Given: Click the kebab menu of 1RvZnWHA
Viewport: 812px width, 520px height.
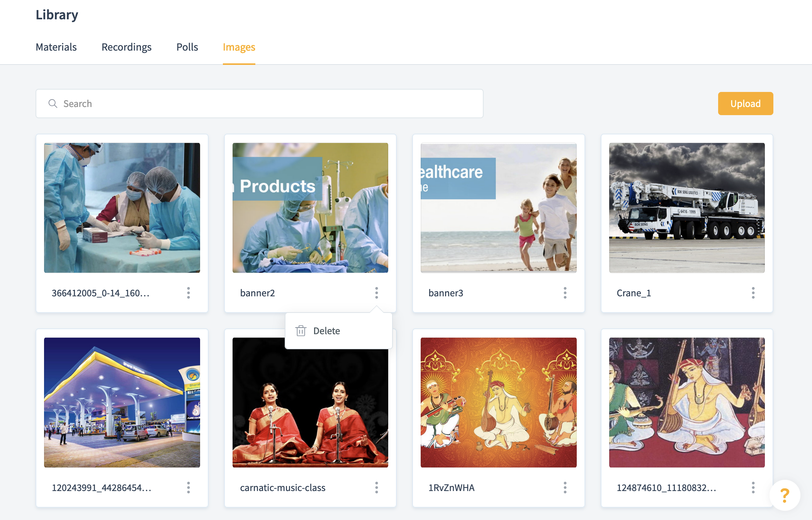Looking at the screenshot, I should [565, 488].
